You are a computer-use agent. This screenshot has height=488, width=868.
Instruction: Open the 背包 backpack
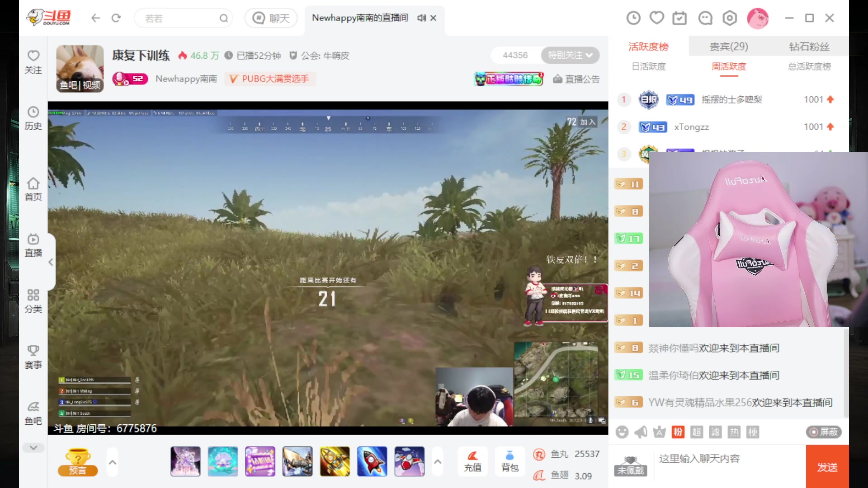pyautogui.click(x=509, y=461)
